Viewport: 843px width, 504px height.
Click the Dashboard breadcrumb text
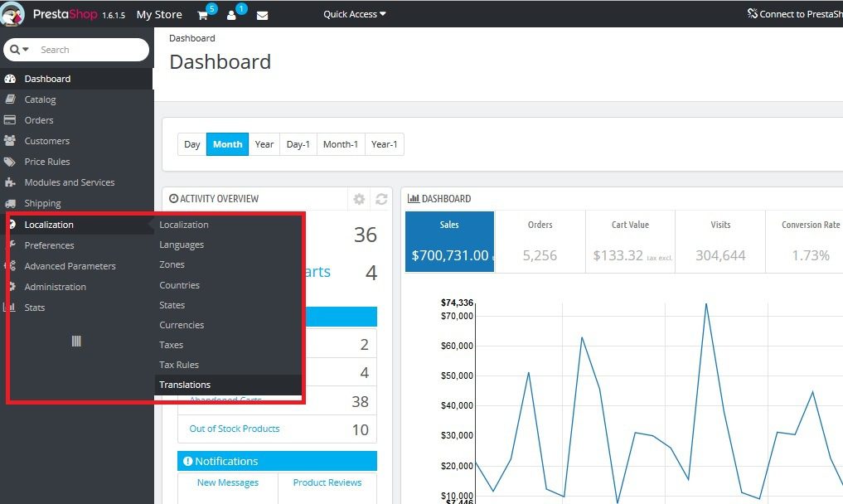(192, 38)
